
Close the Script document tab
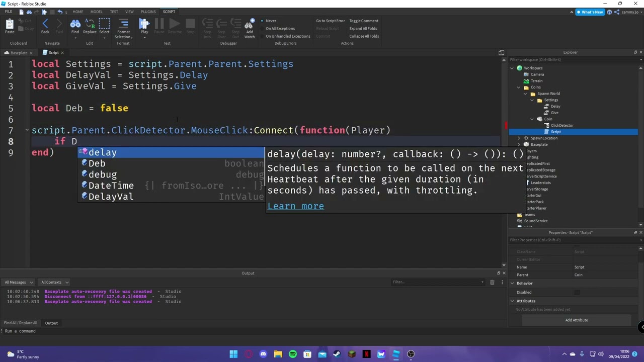click(x=62, y=53)
